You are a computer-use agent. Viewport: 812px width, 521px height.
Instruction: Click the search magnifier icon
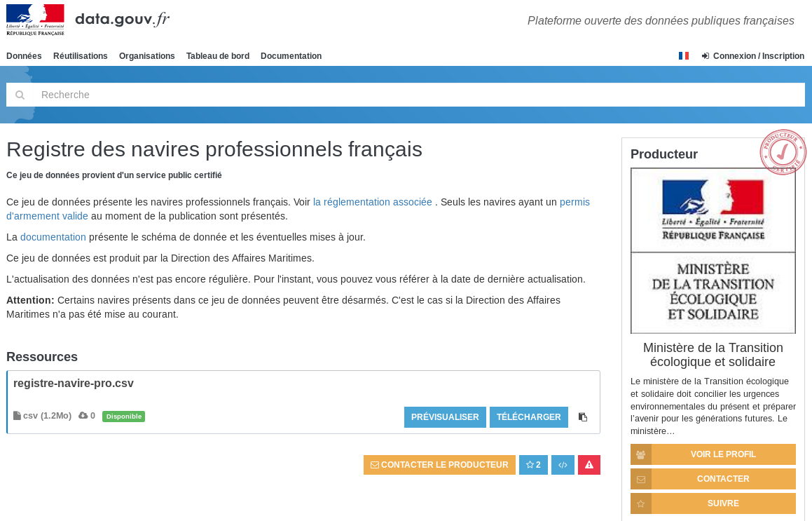(x=20, y=95)
